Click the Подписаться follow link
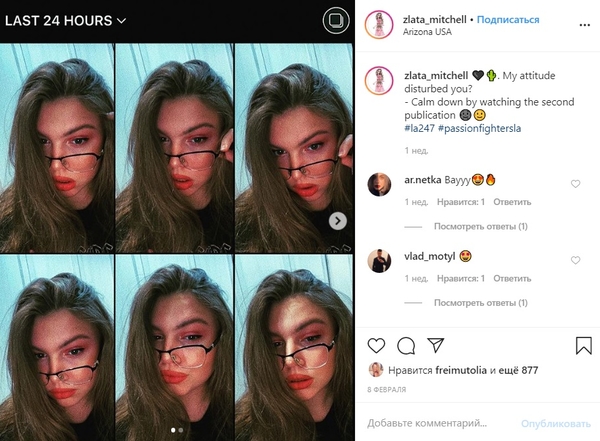Screen dimensions: 600x441 pos(508,20)
